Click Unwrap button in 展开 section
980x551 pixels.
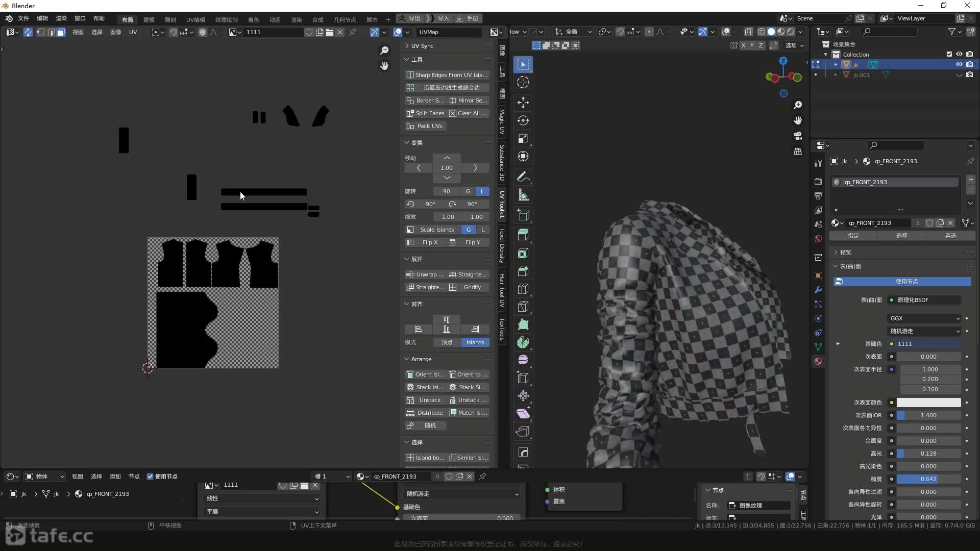click(x=425, y=274)
